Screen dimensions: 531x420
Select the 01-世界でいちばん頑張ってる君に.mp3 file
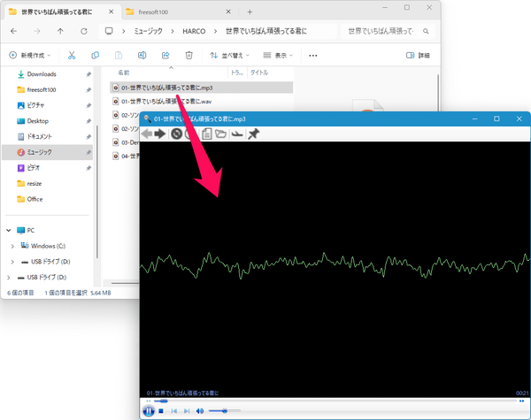[x=201, y=88]
